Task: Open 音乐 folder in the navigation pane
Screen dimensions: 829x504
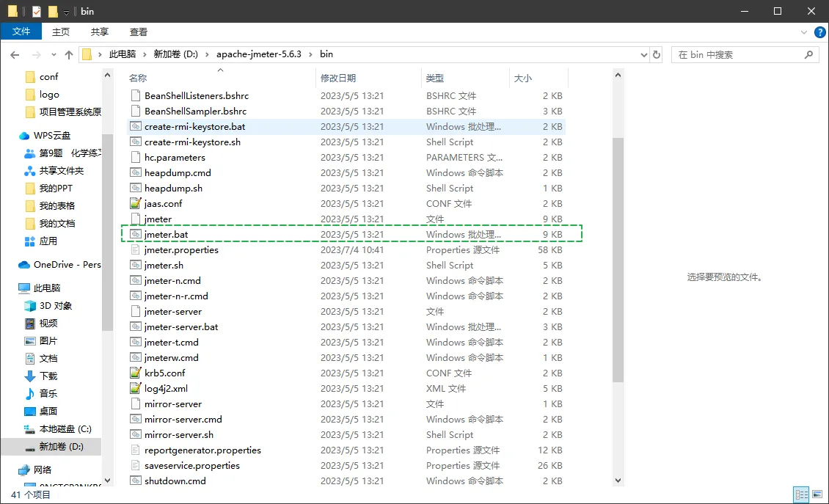Action: pos(48,393)
